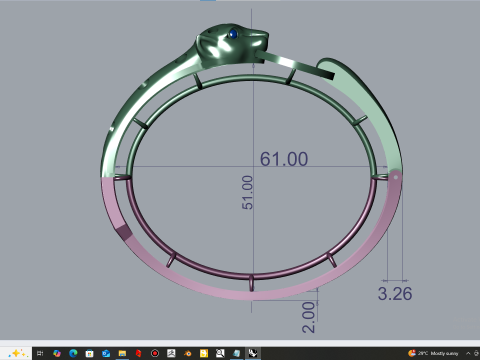This screenshot has height=360, width=480.
Task: Select the hinge pin circle on the right
Action: tap(396, 177)
